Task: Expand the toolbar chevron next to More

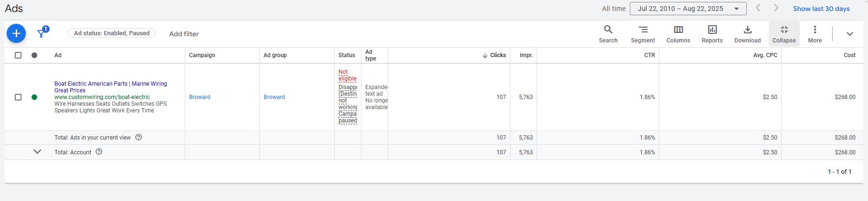Action: tap(849, 34)
